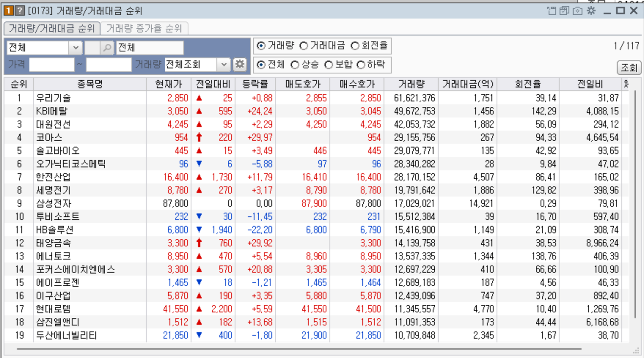
Task: Click the 회전율 column header
Action: click(x=528, y=84)
